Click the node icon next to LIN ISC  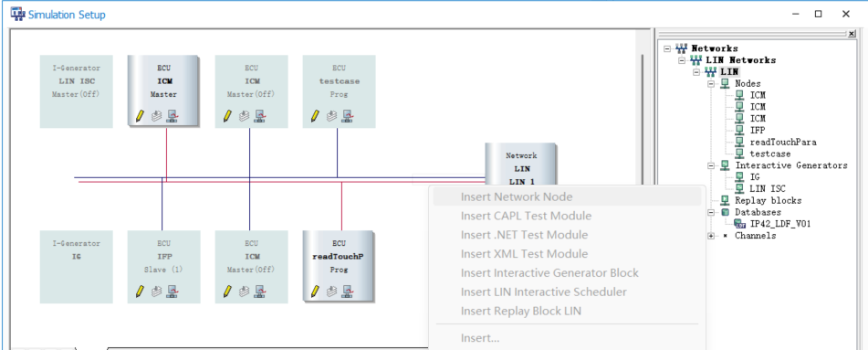coord(739,188)
